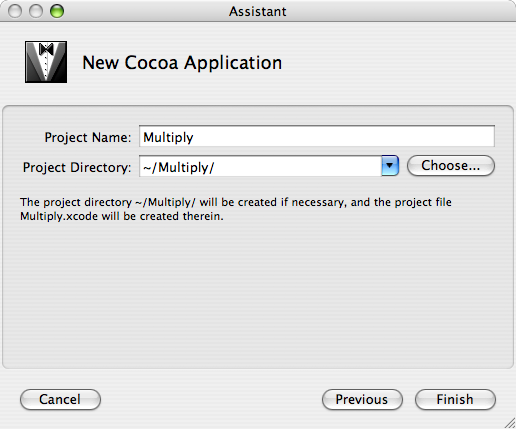Click the Project Name label
The image size is (516, 429).
88,137
